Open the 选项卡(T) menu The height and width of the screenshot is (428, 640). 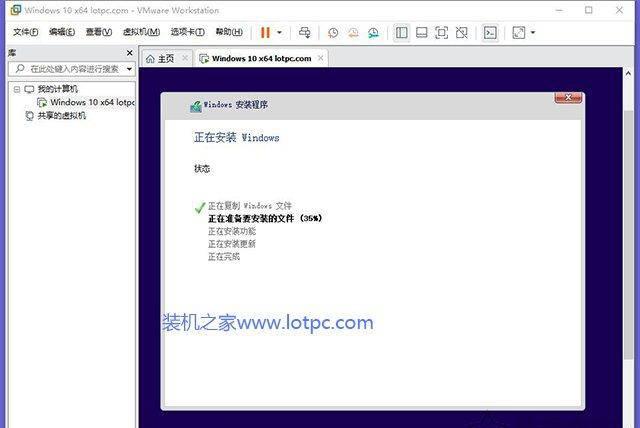tap(188, 32)
